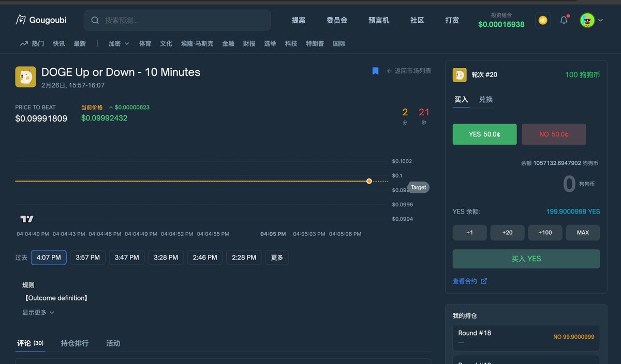The image size is (621, 364).
Task: Open the 预言机 menu
Action: pos(379,20)
